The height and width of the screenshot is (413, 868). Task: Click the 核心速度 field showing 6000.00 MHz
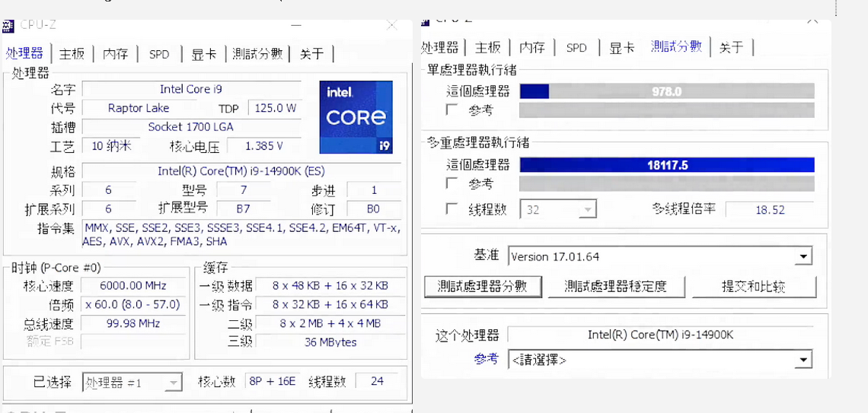pyautogui.click(x=132, y=286)
